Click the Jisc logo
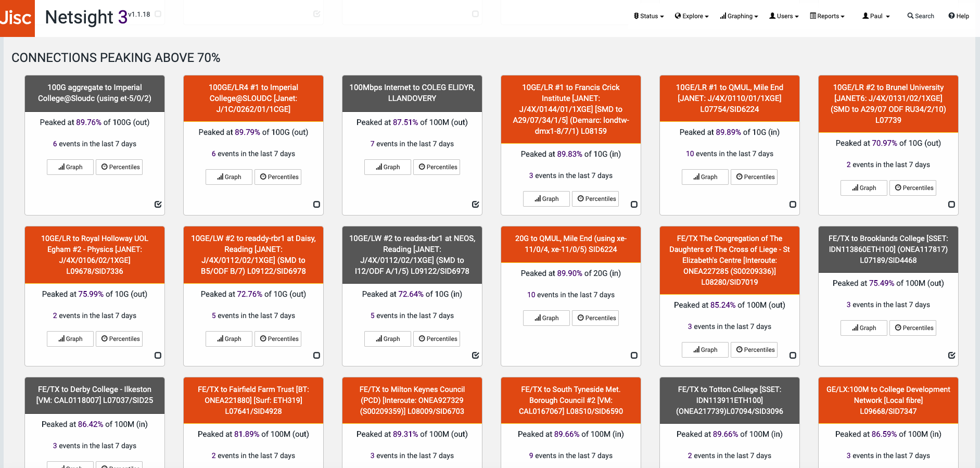 [x=17, y=18]
